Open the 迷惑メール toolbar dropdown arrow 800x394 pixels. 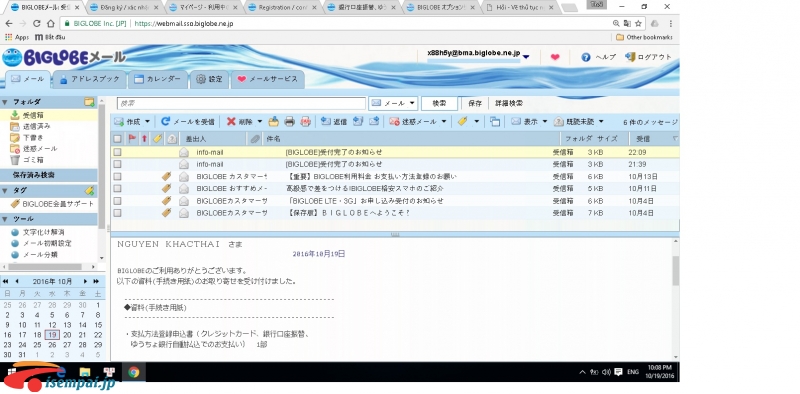pyautogui.click(x=443, y=122)
